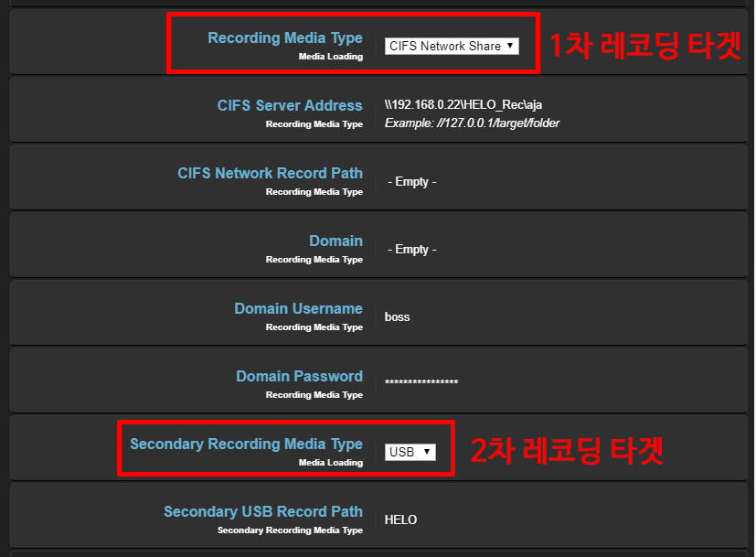Click the Example //127.0.0.1/target/folder hint text
The image size is (756, 557).
(x=472, y=123)
